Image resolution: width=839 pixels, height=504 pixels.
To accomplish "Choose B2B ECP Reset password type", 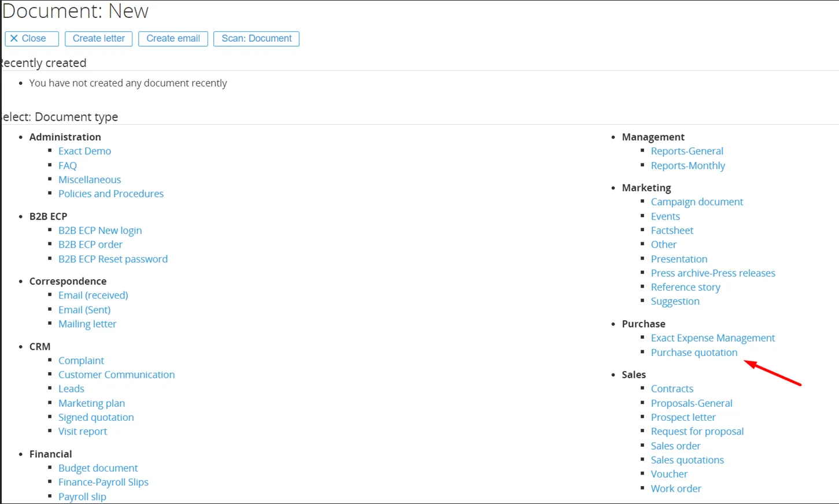I will [x=113, y=259].
